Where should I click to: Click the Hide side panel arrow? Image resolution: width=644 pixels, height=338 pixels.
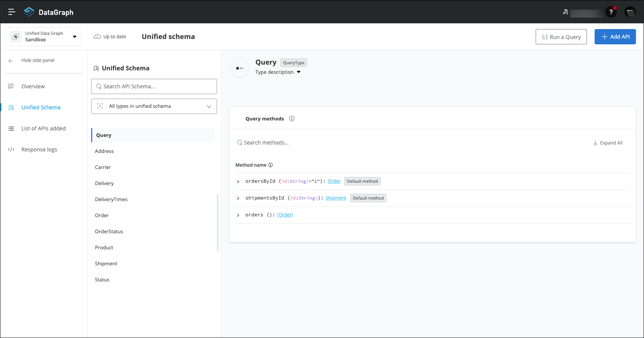(11, 60)
